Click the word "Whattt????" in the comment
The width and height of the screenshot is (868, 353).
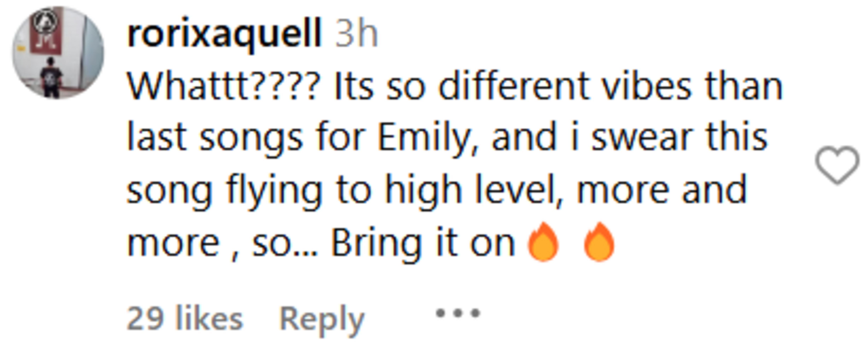tap(223, 87)
